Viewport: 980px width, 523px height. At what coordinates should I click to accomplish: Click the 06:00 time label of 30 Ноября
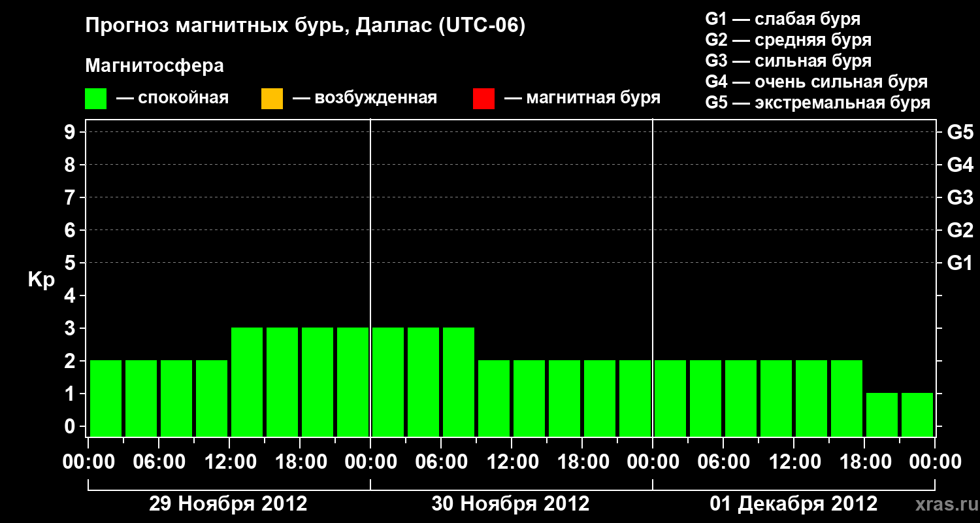(441, 462)
